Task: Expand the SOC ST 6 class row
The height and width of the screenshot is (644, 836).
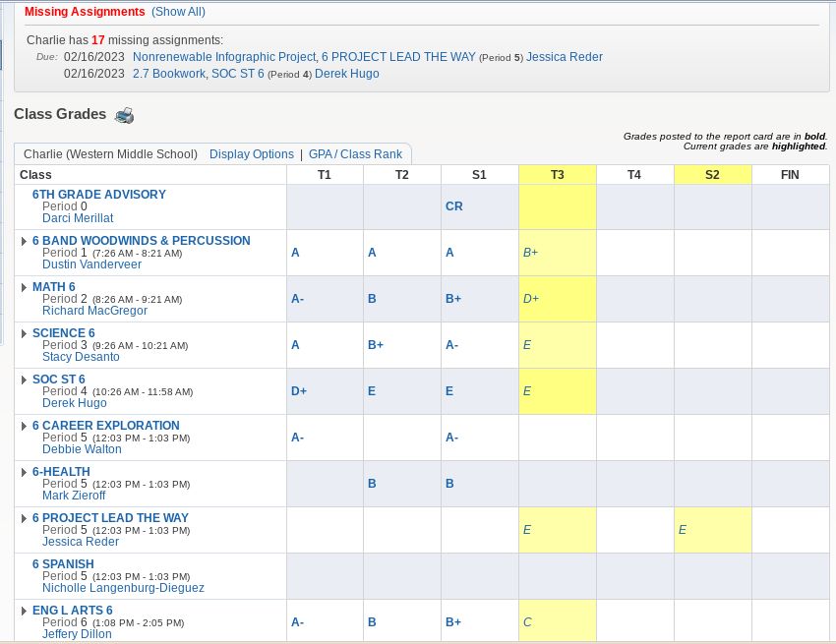Action: pos(24,380)
